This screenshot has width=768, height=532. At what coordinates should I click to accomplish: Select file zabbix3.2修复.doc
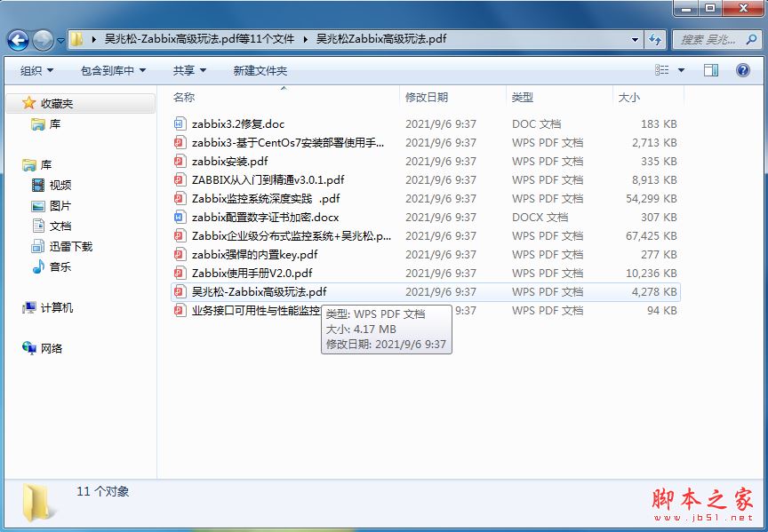pyautogui.click(x=238, y=124)
